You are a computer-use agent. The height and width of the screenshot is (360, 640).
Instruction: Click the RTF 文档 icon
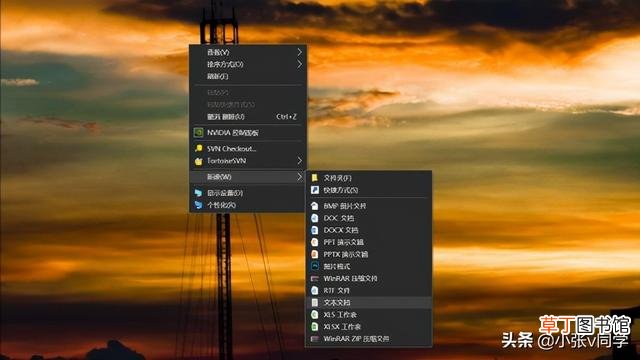point(315,291)
